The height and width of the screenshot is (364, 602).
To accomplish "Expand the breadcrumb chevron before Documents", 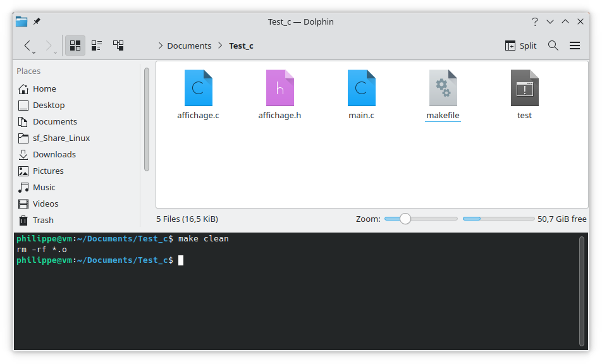I will [x=161, y=45].
